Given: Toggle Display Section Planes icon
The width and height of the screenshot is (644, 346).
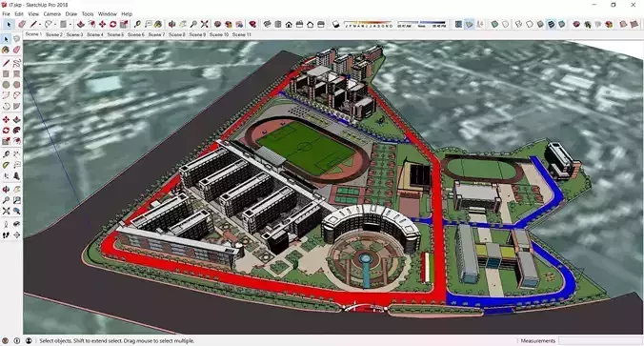Looking at the screenshot, I should pyautogui.click(x=469, y=24).
